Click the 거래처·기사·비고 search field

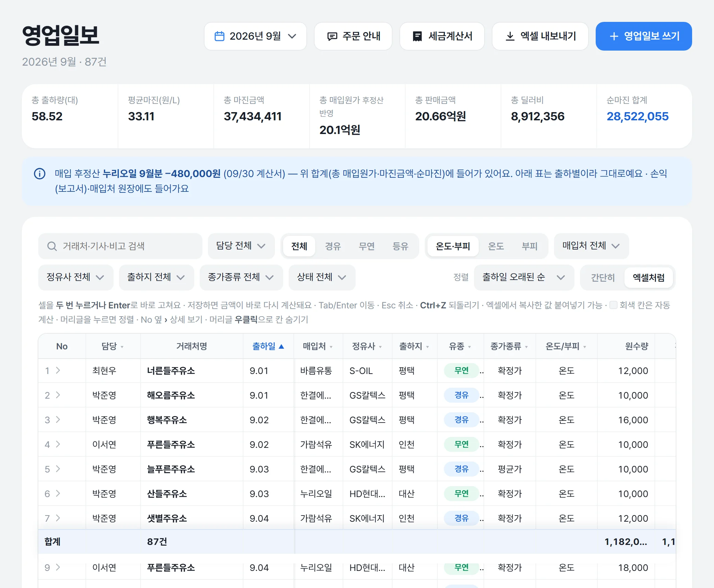point(120,246)
